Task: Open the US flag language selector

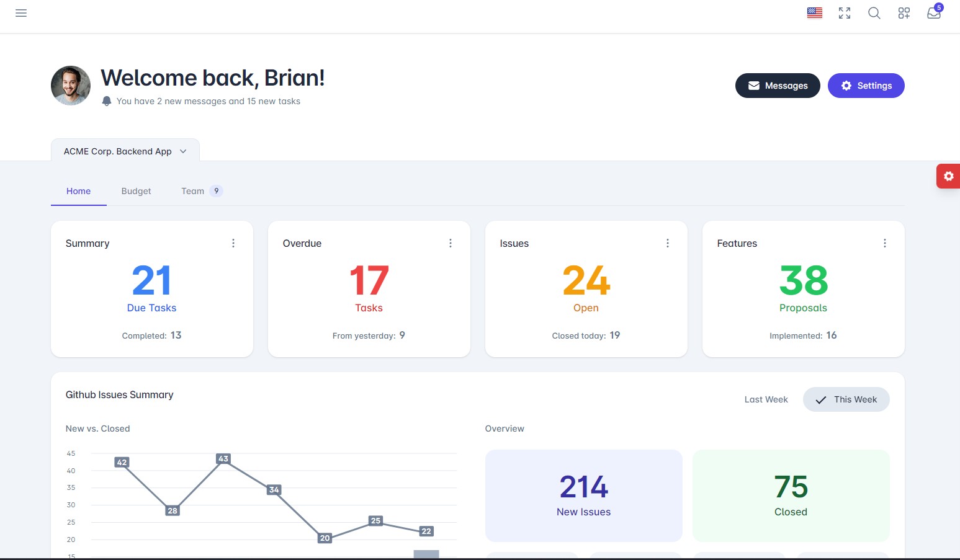Action: point(815,13)
